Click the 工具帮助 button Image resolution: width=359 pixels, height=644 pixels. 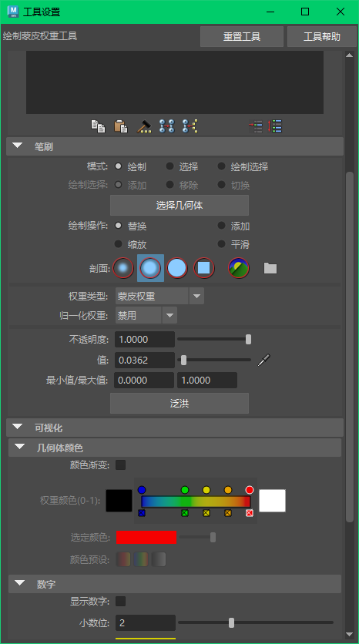[321, 36]
